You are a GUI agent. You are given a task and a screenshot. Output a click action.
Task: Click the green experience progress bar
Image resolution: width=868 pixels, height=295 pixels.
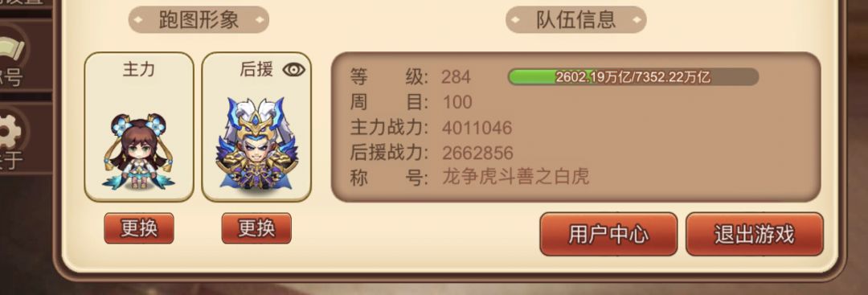click(x=633, y=77)
